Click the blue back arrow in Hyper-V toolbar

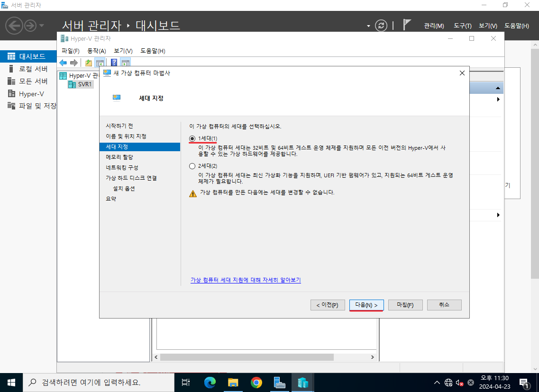[x=63, y=63]
